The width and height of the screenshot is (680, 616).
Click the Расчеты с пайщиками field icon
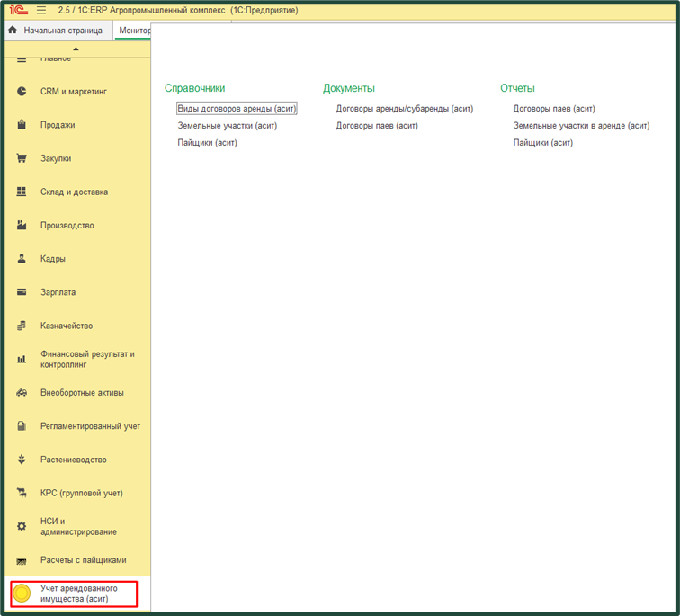[x=22, y=561]
